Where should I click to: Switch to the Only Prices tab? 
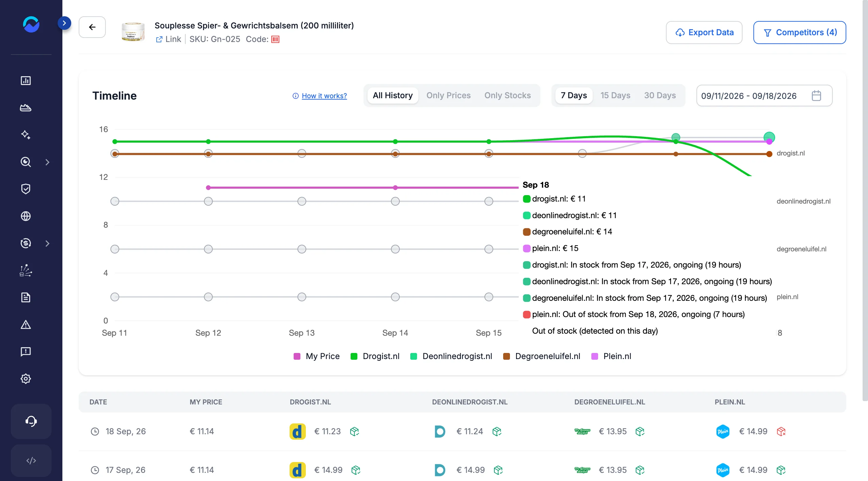pos(449,96)
